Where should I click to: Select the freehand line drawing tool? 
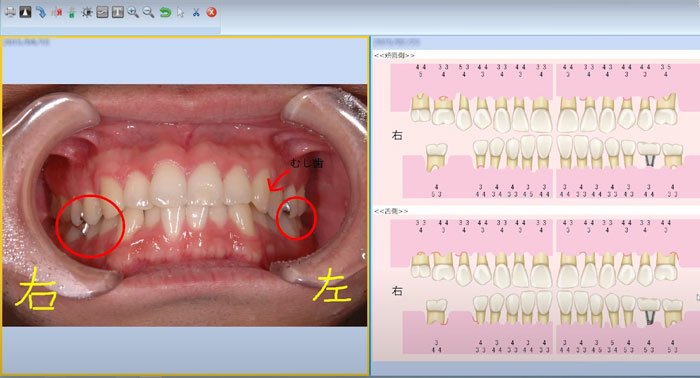pos(102,12)
